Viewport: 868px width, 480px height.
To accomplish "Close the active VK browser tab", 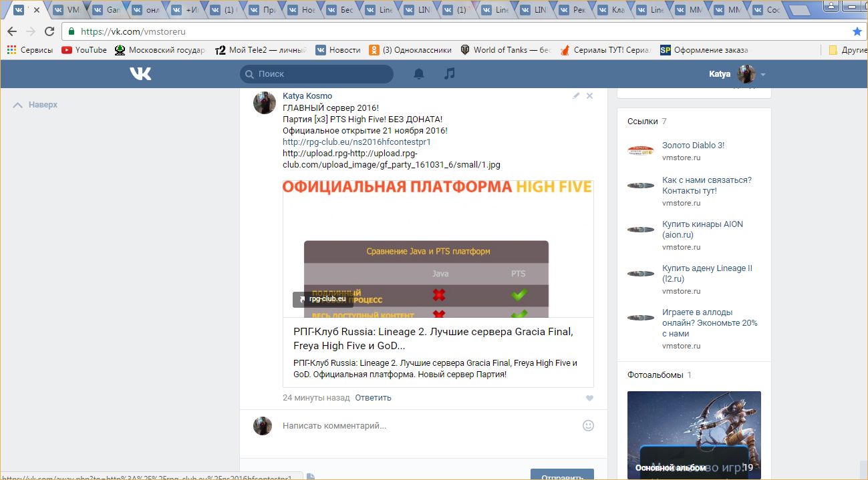I will coord(35,11).
